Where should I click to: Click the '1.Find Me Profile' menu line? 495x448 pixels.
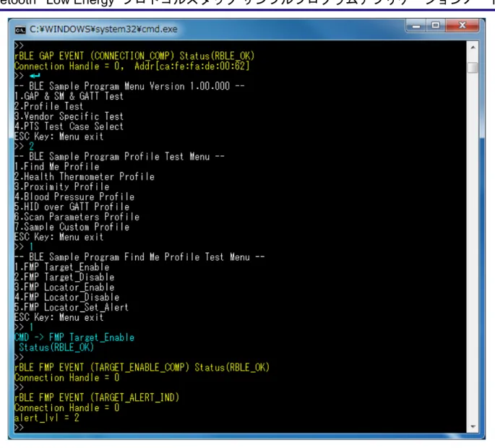coord(57,166)
